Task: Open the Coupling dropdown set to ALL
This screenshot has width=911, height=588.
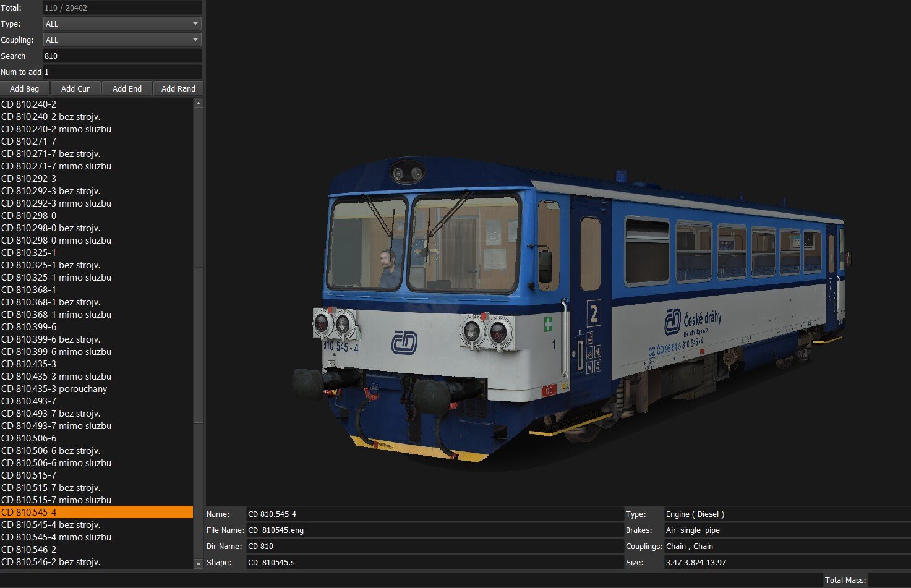Action: coord(122,40)
